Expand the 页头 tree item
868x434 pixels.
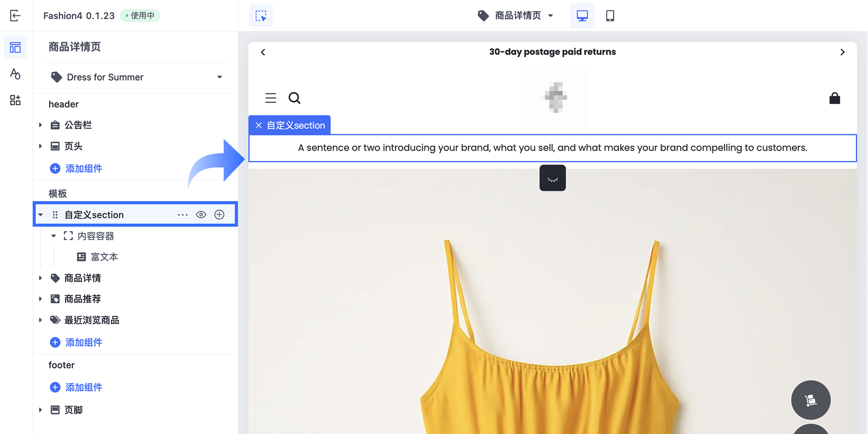(40, 146)
